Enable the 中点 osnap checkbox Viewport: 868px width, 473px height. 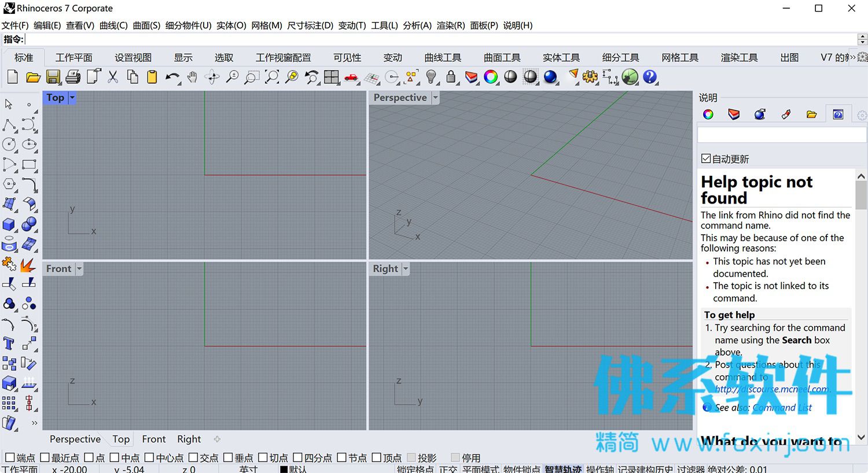pyautogui.click(x=115, y=457)
